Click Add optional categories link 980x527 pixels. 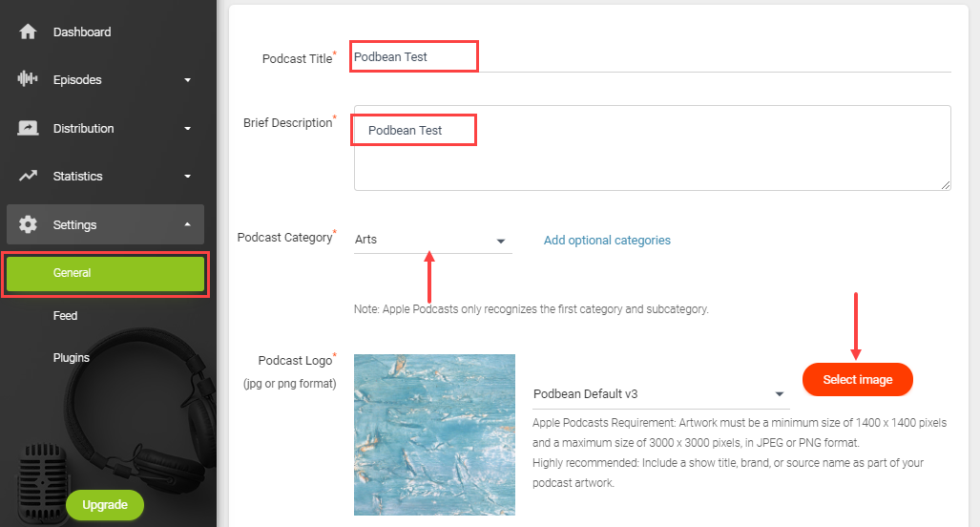(607, 240)
